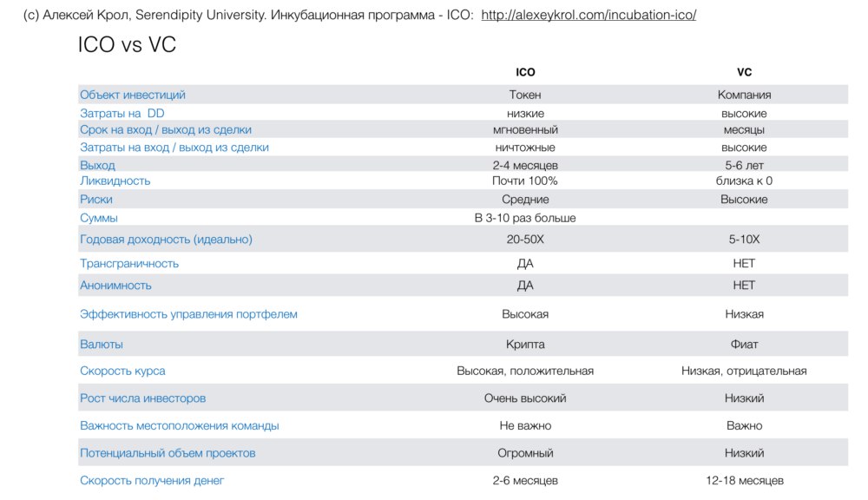Screen dimensions: 868x500
Task: Select the 'В 3-10 раз больше' cell
Action: click(x=525, y=218)
